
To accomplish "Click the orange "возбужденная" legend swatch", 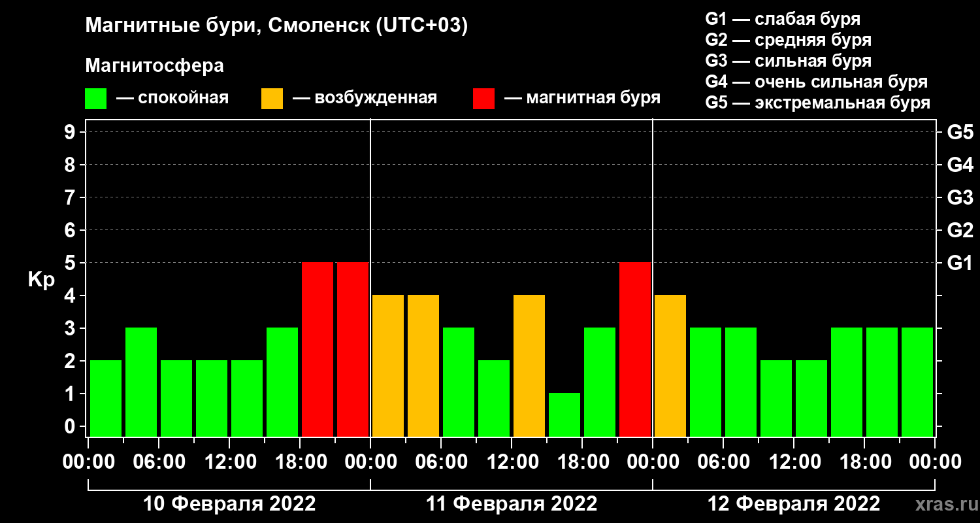I will [x=272, y=99].
